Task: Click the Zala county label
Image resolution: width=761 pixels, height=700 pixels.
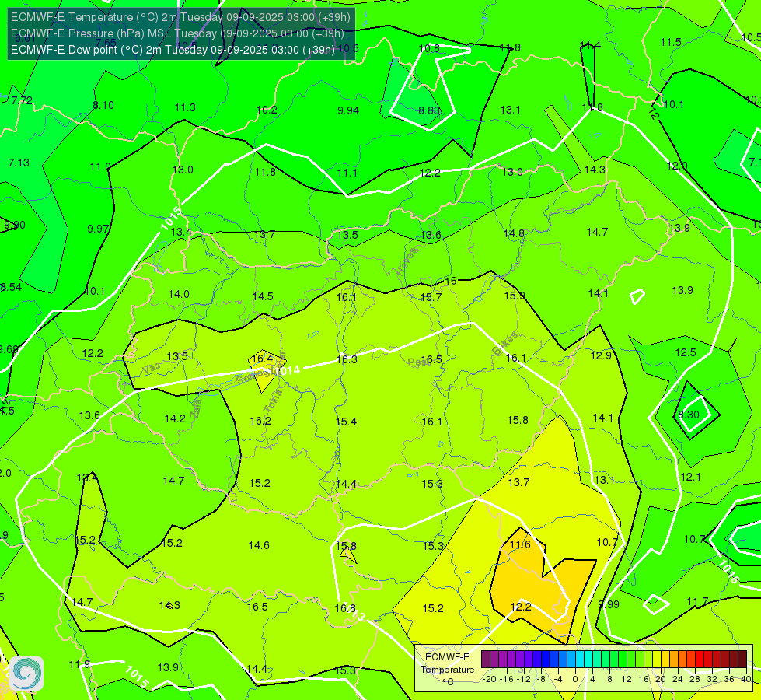Action: click(196, 408)
